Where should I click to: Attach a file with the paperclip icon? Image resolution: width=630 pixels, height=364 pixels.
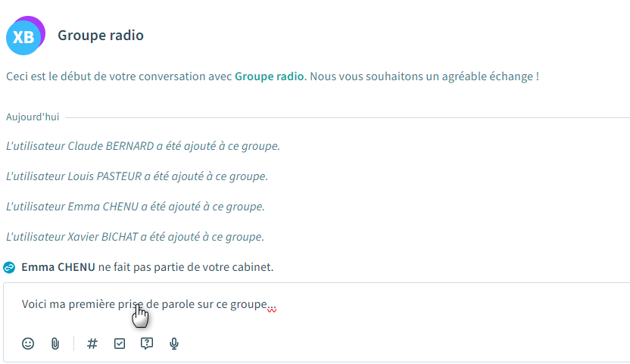[x=55, y=344]
